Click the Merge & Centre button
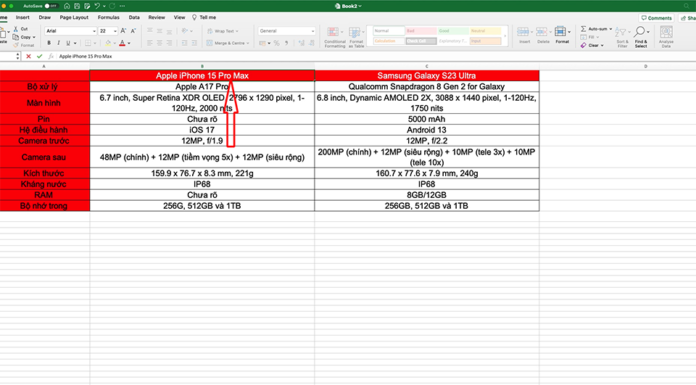The height and width of the screenshot is (385, 696). click(x=228, y=43)
